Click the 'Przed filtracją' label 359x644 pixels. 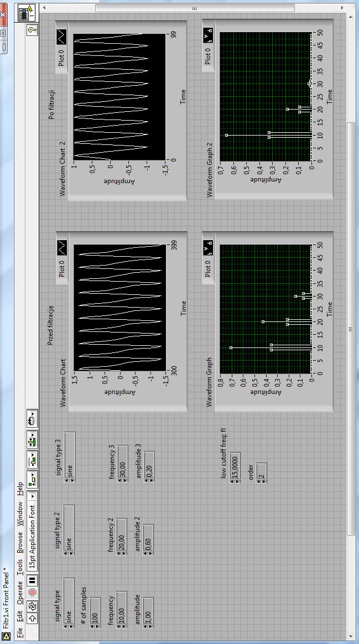[50, 324]
